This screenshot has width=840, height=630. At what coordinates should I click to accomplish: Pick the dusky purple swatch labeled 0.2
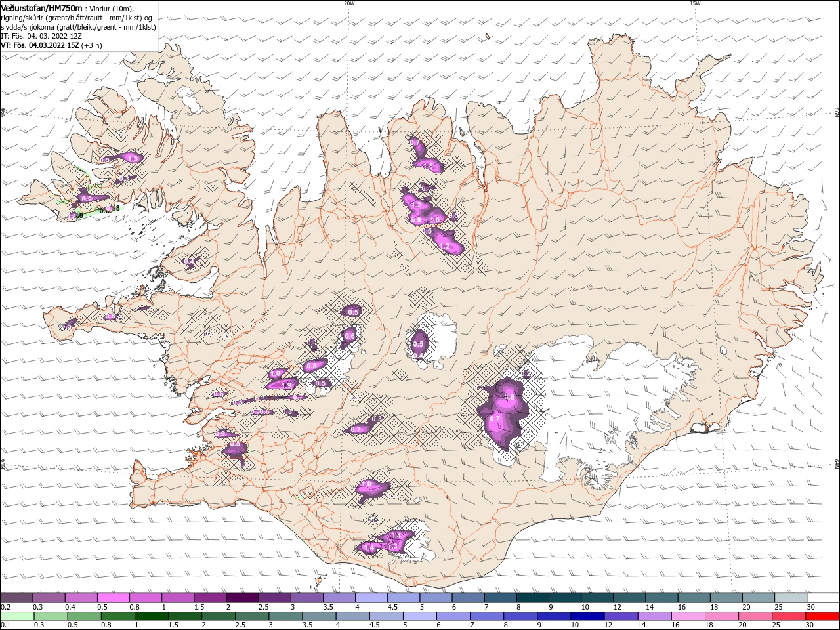(16, 598)
